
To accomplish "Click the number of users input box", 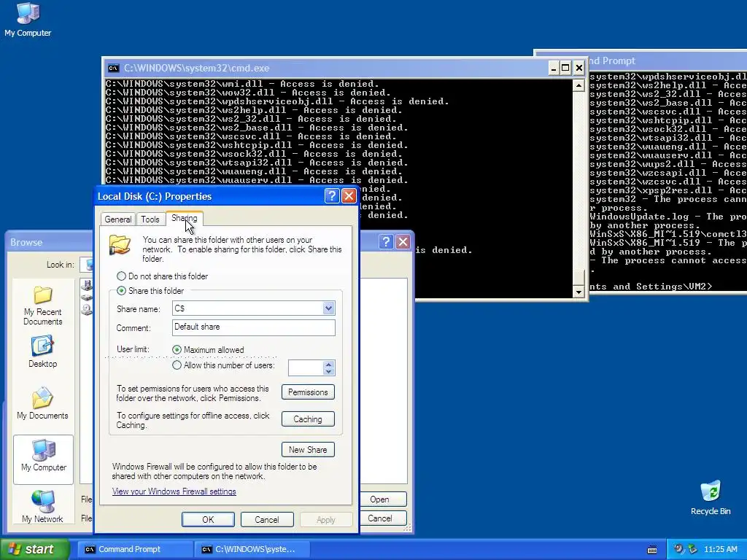I will point(306,367).
